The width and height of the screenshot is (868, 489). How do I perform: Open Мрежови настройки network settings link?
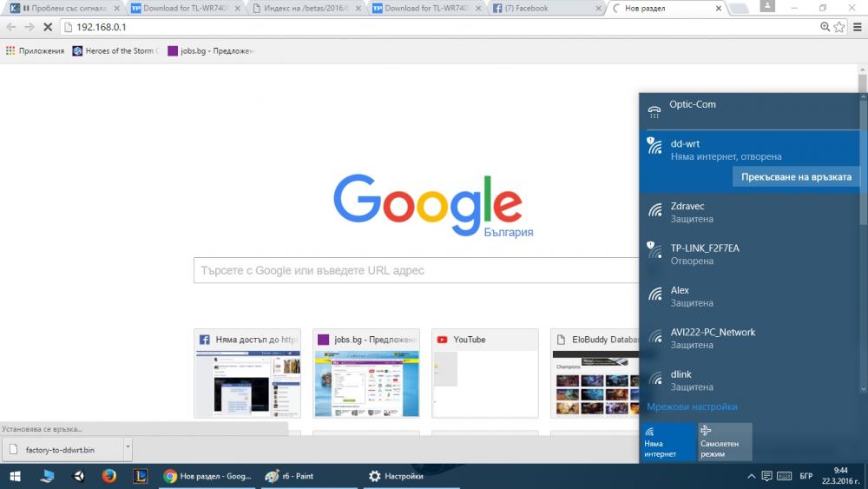coord(692,406)
